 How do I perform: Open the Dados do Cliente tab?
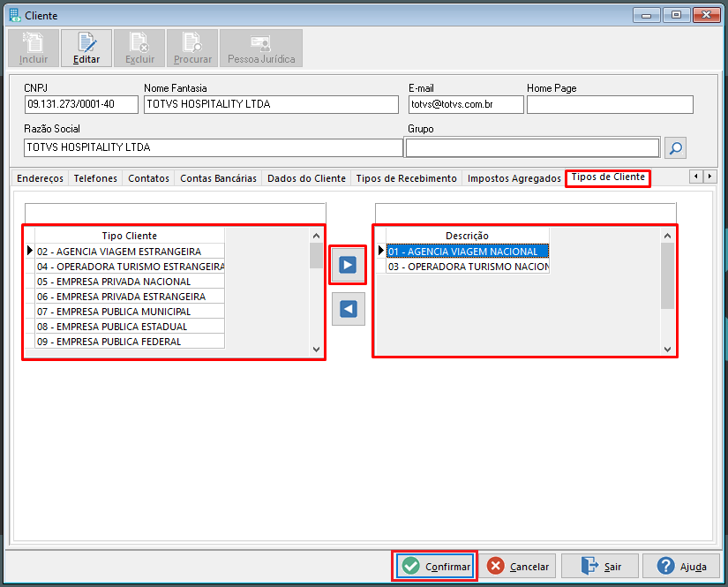tap(306, 178)
